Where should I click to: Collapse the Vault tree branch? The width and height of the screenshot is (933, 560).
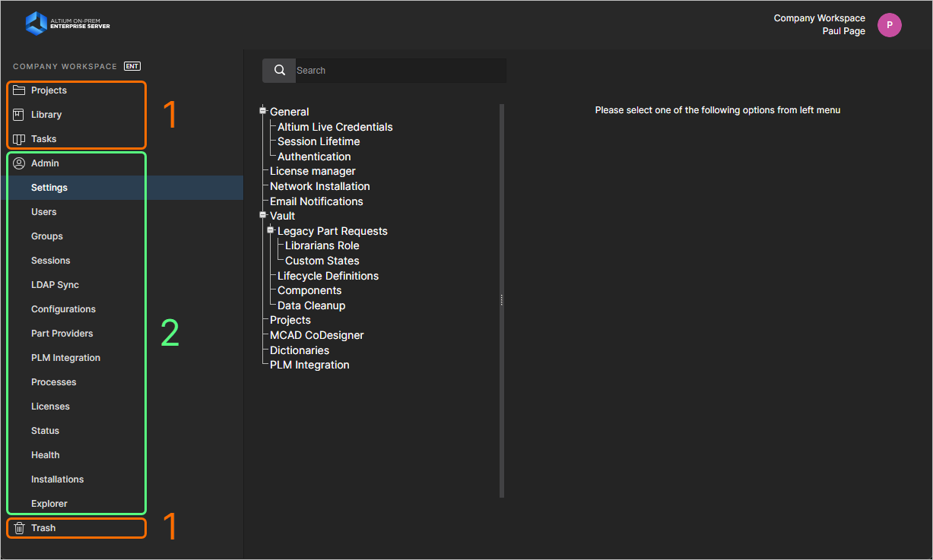click(x=262, y=216)
